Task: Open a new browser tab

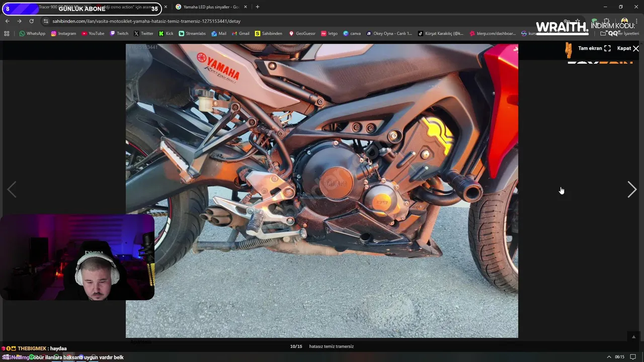Action: [258, 7]
